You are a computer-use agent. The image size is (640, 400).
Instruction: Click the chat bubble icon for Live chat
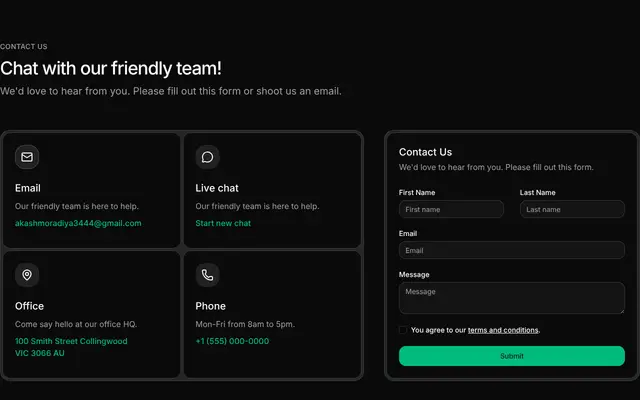point(207,157)
